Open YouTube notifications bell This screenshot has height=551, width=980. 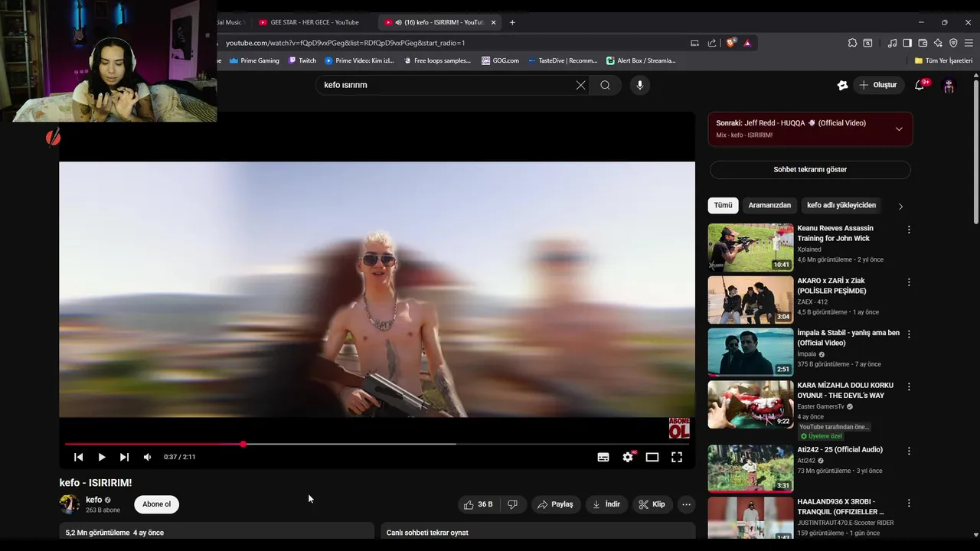point(920,85)
